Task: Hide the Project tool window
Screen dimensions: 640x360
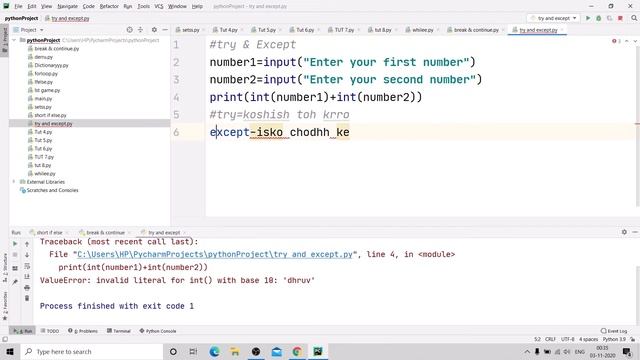Action: point(165,30)
